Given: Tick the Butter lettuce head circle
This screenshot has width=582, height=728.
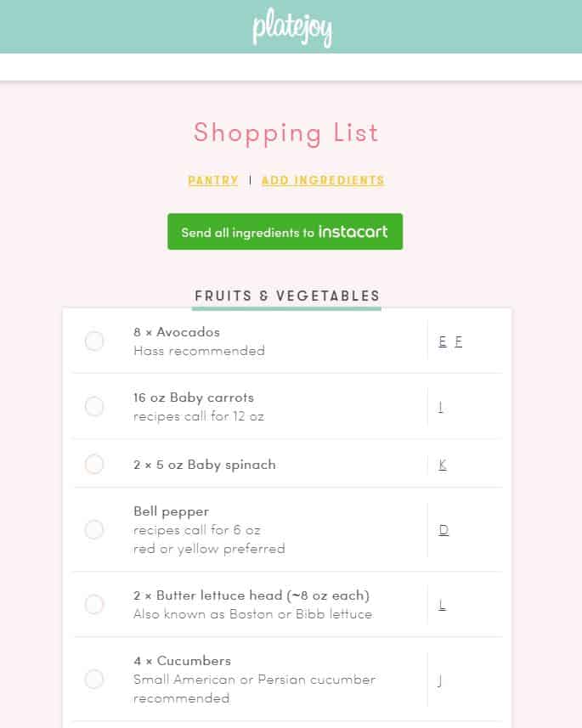Looking at the screenshot, I should coord(94,605).
